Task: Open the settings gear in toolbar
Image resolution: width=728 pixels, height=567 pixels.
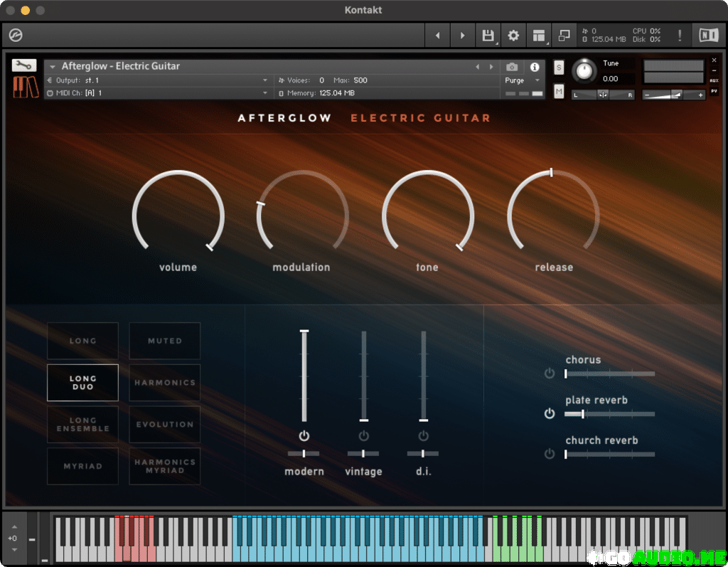Action: (513, 36)
